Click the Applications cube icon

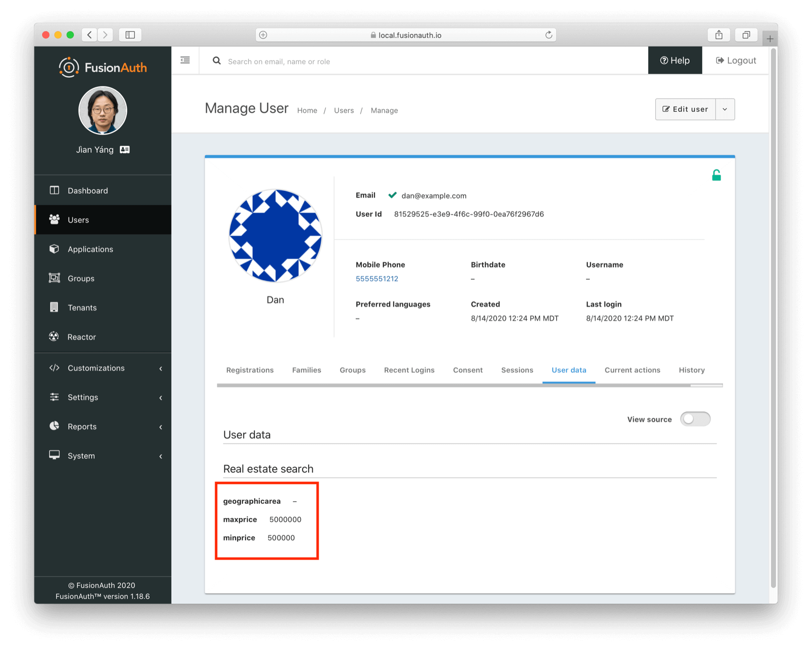[x=54, y=249]
